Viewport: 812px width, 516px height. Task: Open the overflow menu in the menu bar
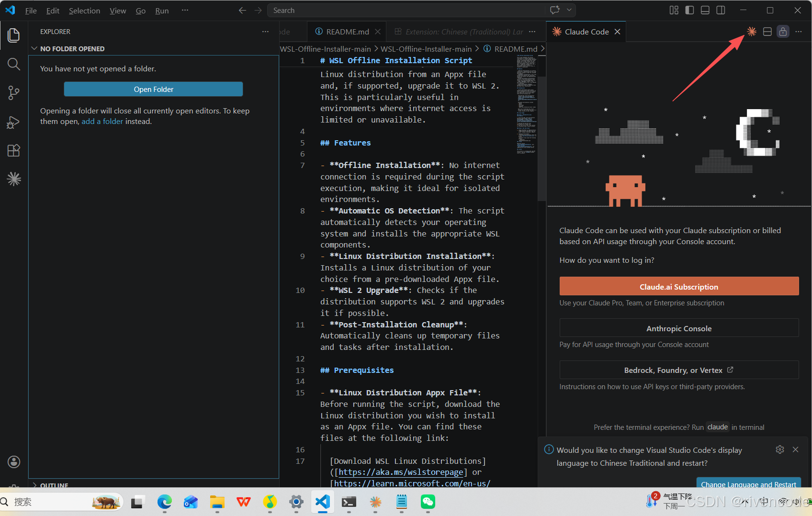pyautogui.click(x=185, y=10)
